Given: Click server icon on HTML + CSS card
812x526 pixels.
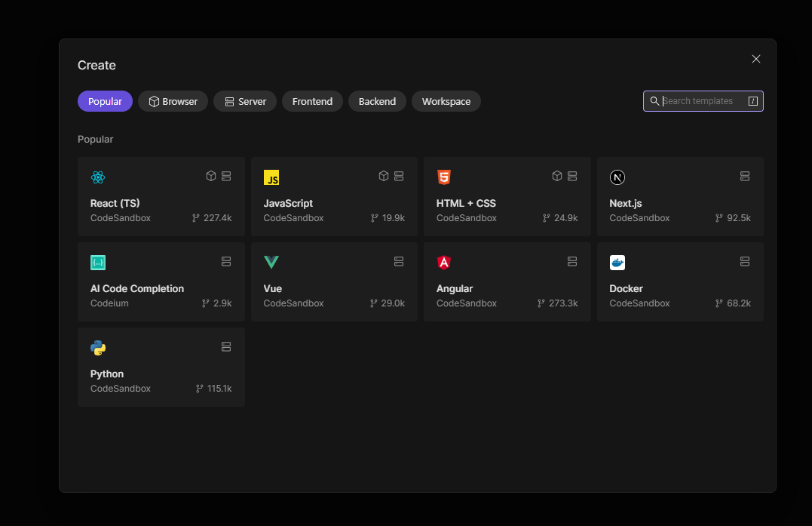Looking at the screenshot, I should tap(572, 176).
